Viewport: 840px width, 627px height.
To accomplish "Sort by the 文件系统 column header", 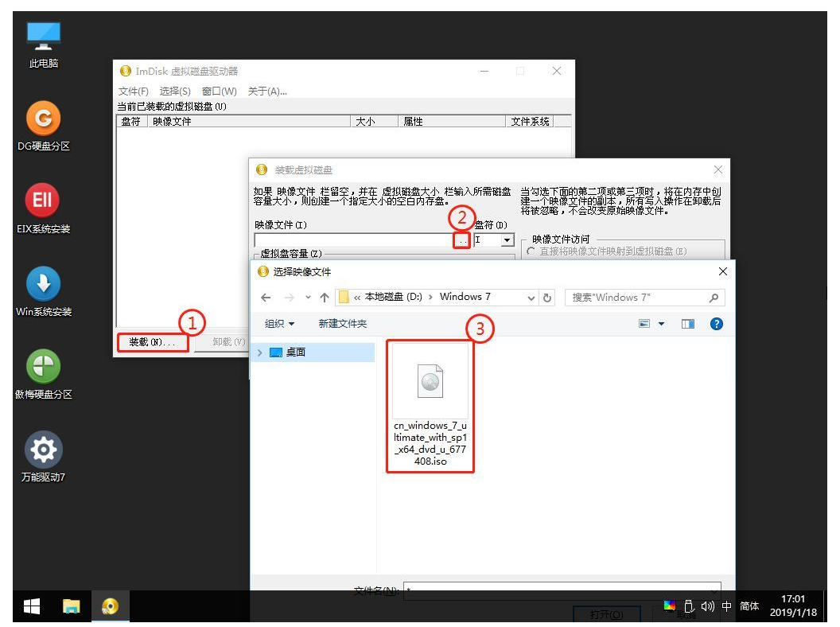I will (x=529, y=122).
